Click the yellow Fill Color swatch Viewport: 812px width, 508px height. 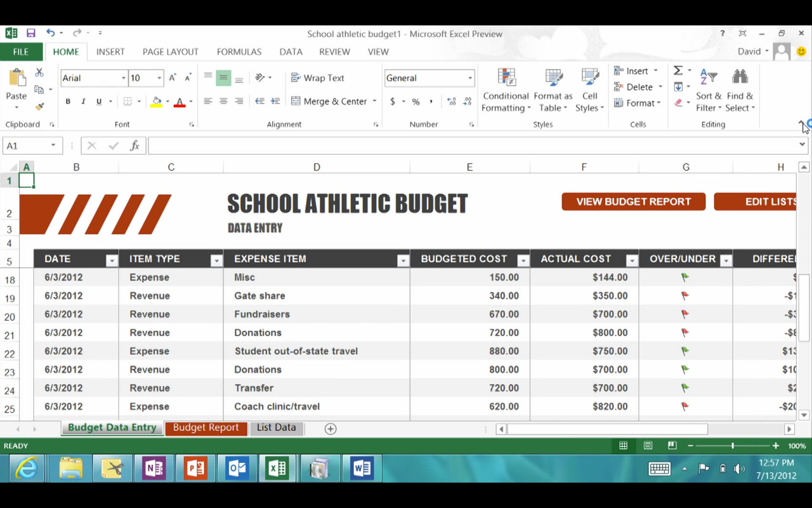tap(156, 102)
